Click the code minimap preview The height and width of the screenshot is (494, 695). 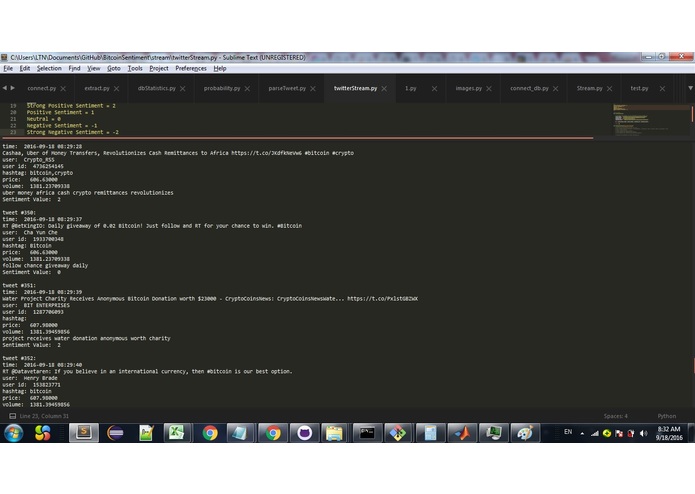651,120
